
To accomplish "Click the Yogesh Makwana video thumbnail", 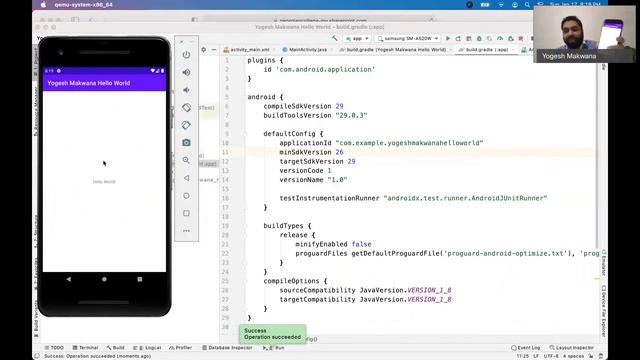I will coord(584,34).
